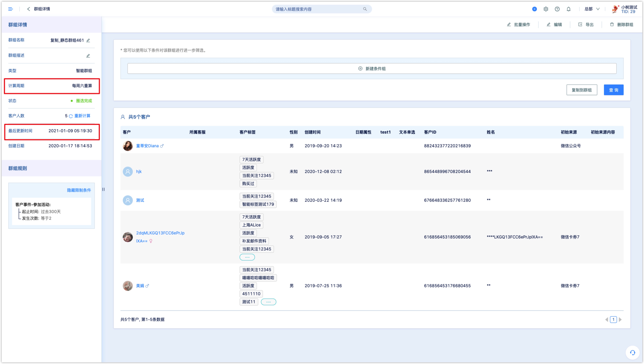Click customer ID 882432377220216839

tap(447, 146)
